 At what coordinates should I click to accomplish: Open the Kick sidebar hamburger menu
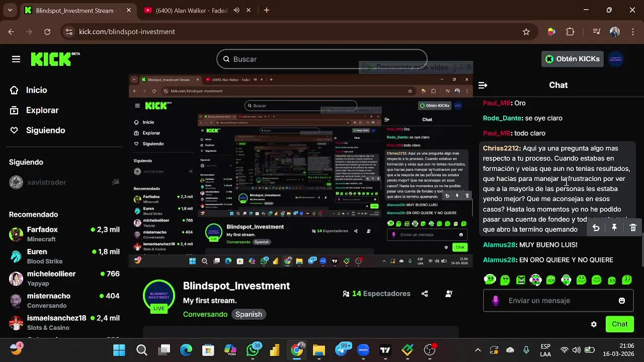point(16,59)
